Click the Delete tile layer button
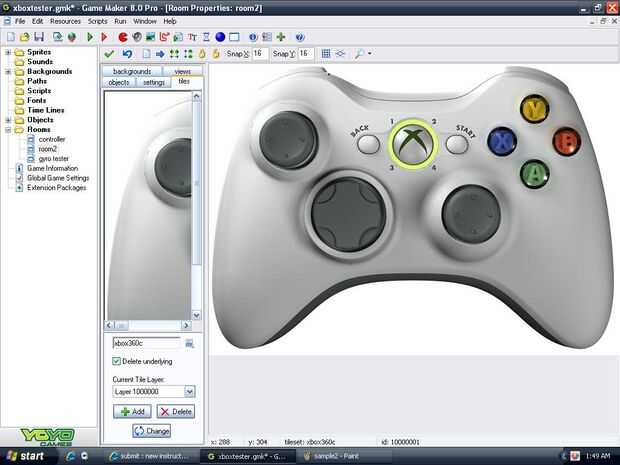Viewport: 620px width, 465px height. (x=176, y=411)
